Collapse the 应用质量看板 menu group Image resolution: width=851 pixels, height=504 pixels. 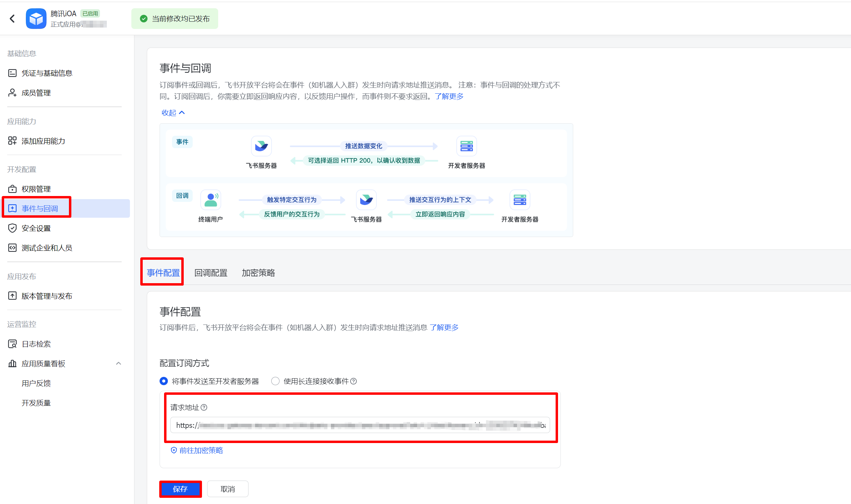(x=119, y=363)
